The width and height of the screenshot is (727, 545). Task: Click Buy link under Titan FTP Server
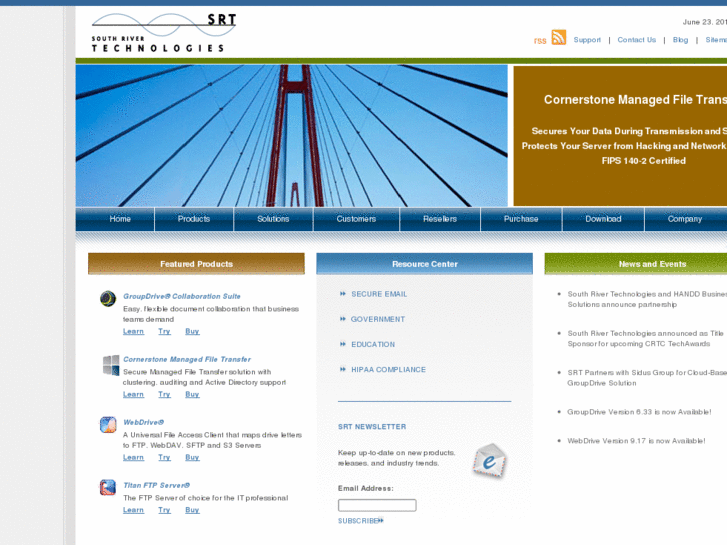pyautogui.click(x=192, y=510)
